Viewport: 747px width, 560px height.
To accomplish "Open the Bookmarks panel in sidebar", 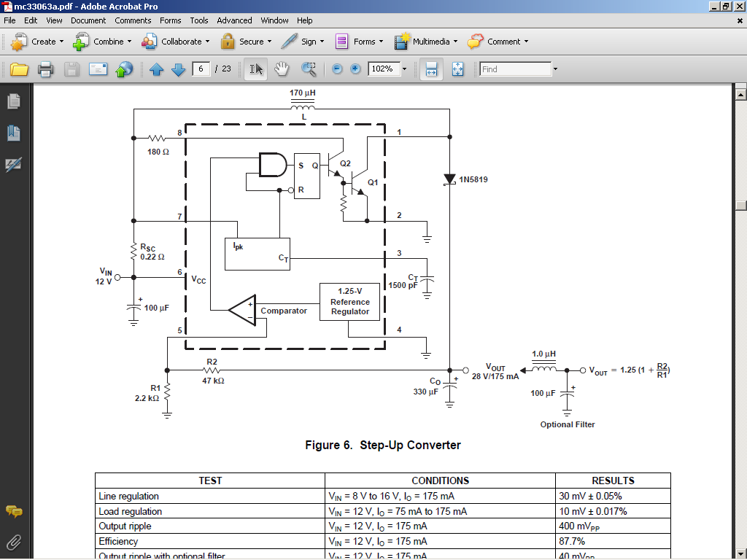I will (x=14, y=133).
